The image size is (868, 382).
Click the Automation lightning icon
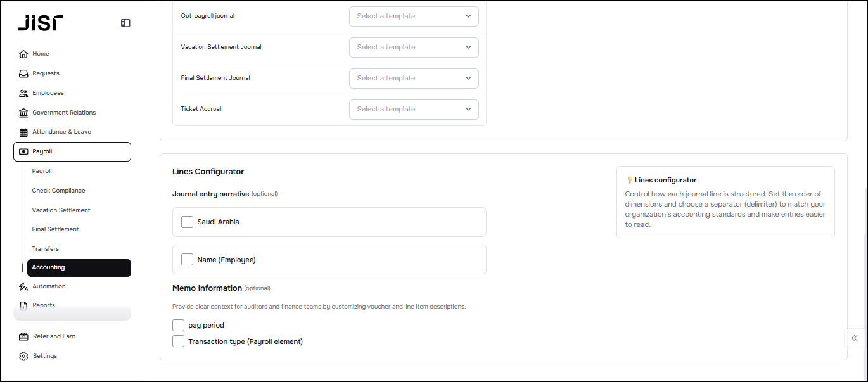coord(23,286)
